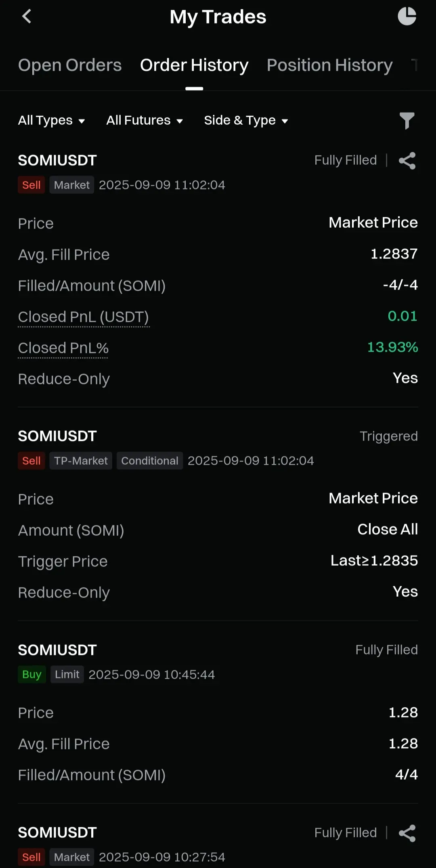Share the 10:27:54 SOMIUSDT sell order
The height and width of the screenshot is (868, 436).
[407, 833]
